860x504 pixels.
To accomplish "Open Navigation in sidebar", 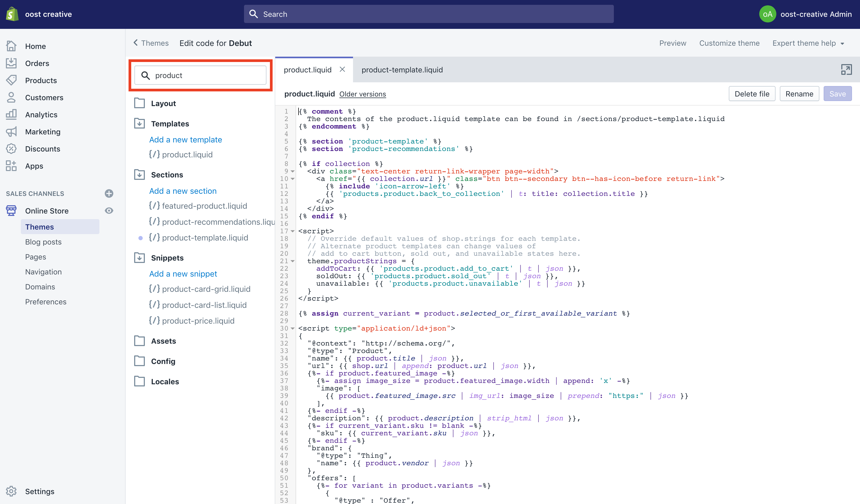I will click(43, 272).
